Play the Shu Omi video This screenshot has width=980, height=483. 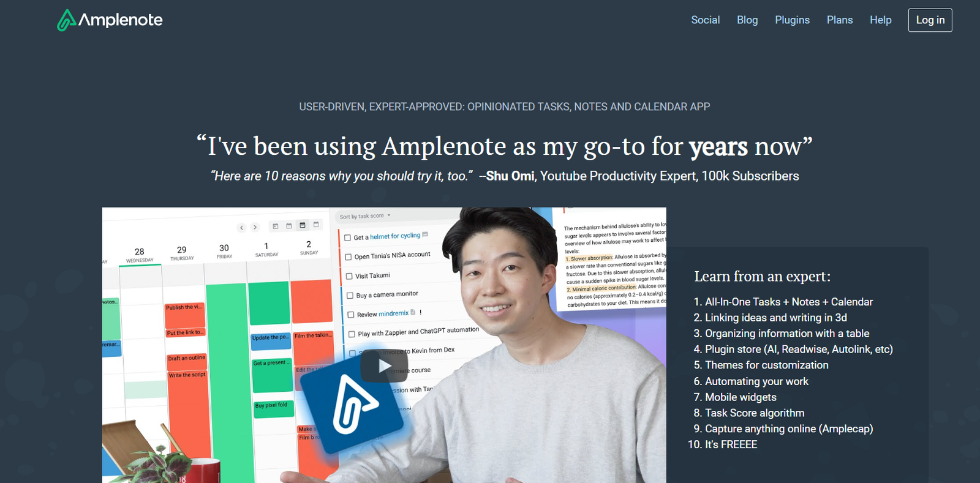point(384,366)
